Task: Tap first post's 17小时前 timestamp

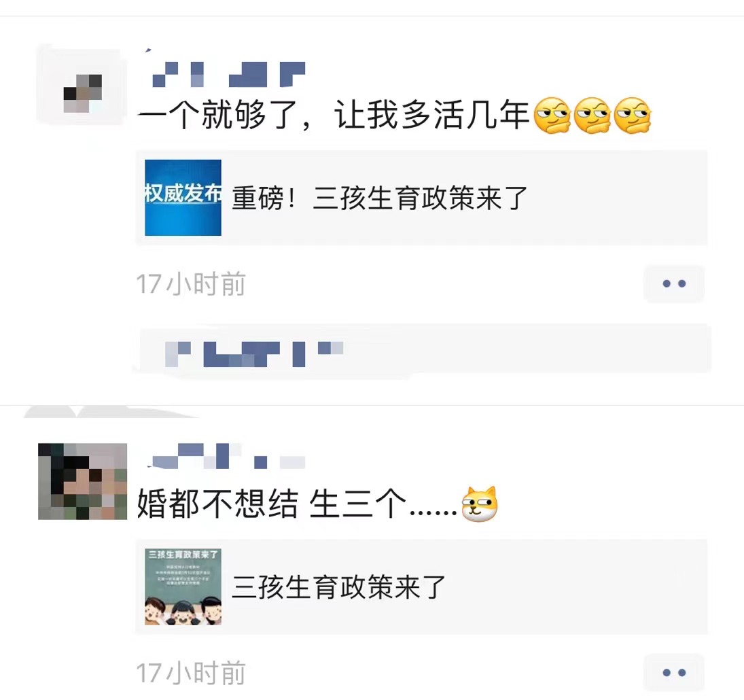Action: [x=191, y=284]
